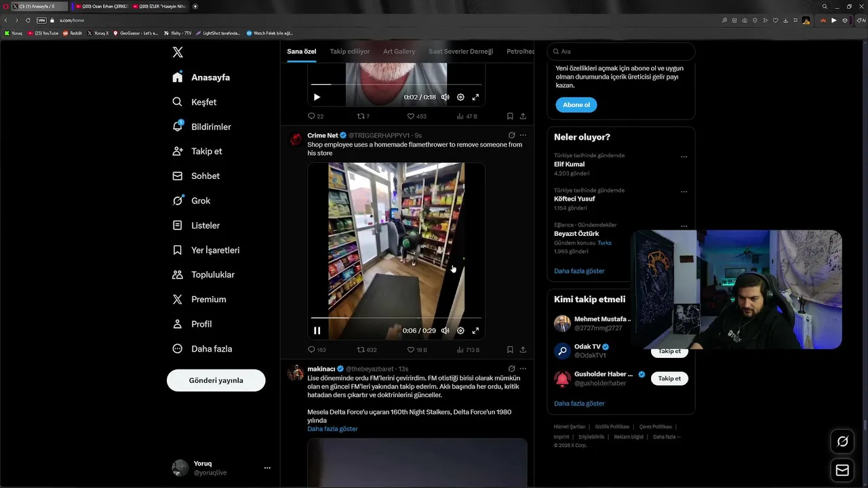
Task: Expand makinacı post Daha fazla göster
Action: 332,429
